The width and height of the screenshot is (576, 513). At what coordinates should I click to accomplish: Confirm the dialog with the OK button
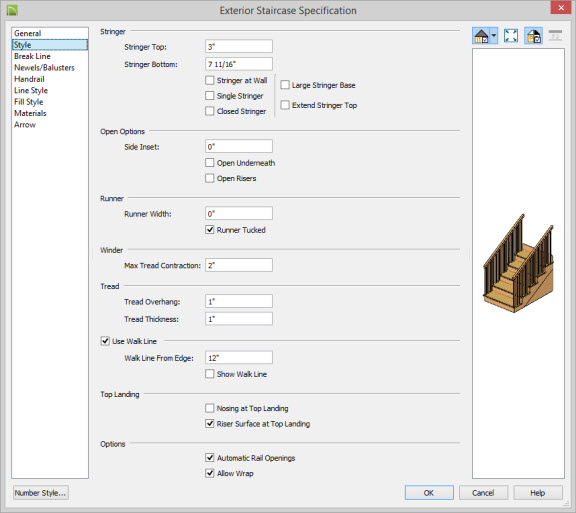[429, 493]
